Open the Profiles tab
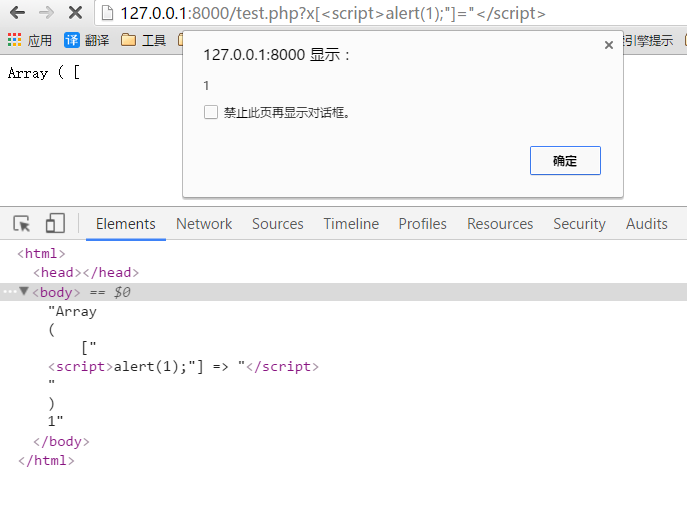687x508 pixels. tap(422, 224)
